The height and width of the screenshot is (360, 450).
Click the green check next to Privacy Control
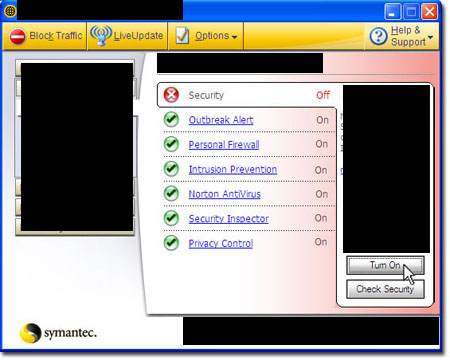coord(171,243)
